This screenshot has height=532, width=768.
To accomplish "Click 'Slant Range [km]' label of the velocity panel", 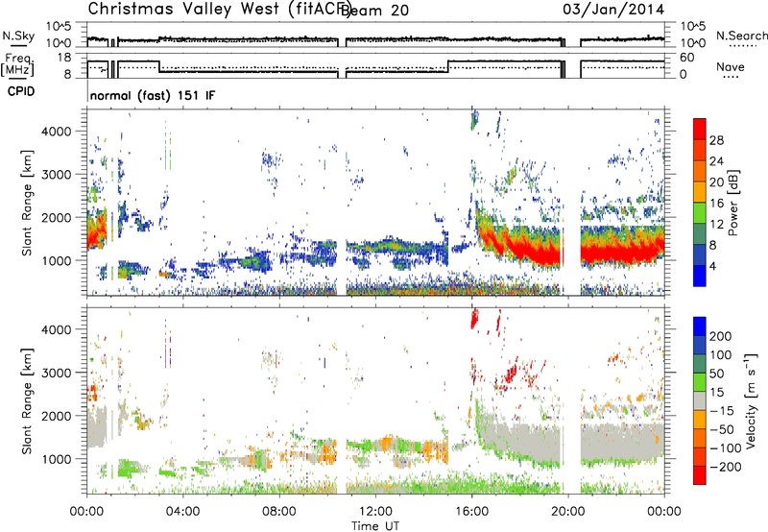I will point(27,400).
